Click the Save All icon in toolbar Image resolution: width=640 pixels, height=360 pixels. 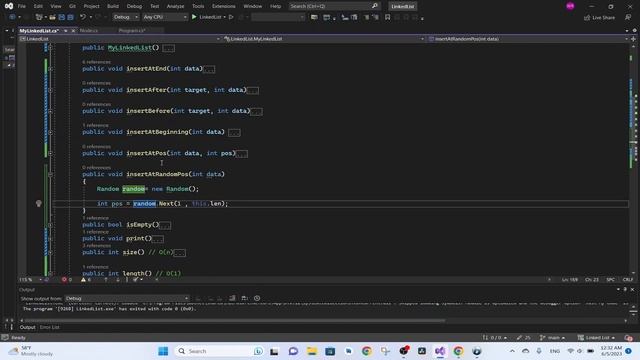coord(70,17)
